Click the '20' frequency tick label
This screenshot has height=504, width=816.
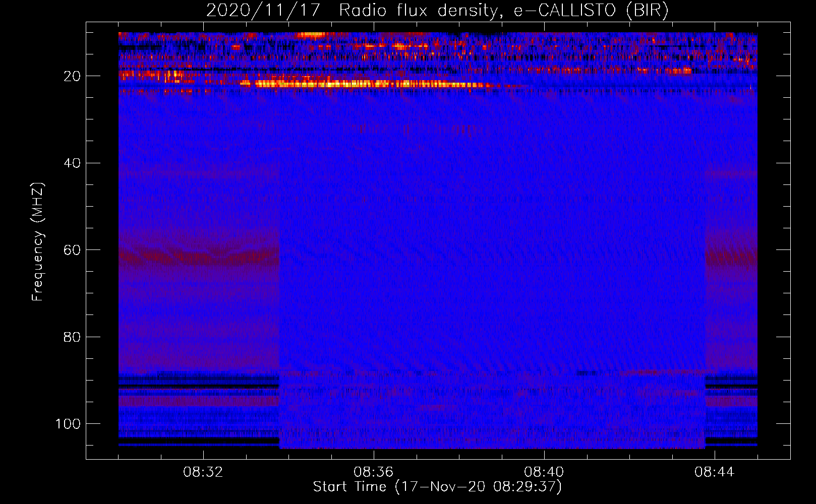(x=72, y=76)
